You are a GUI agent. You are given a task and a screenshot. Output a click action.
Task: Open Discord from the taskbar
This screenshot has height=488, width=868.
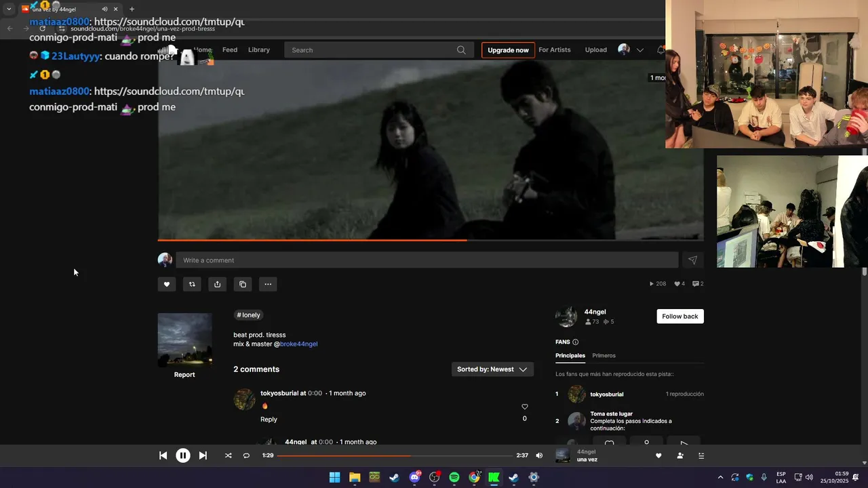coord(414,477)
